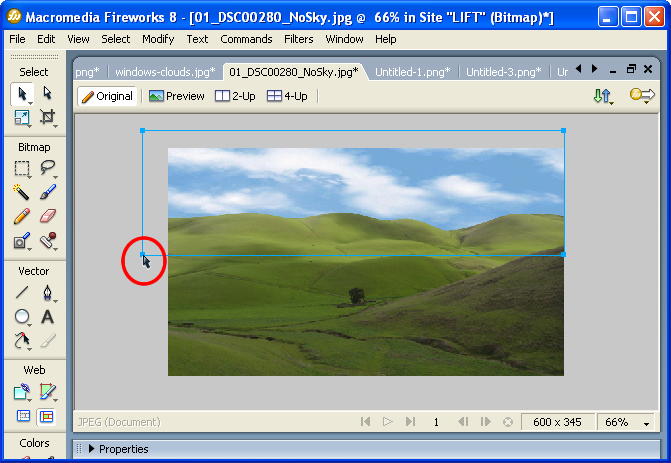The height and width of the screenshot is (463, 671).
Task: Select the Eraser tool
Action: point(47,216)
